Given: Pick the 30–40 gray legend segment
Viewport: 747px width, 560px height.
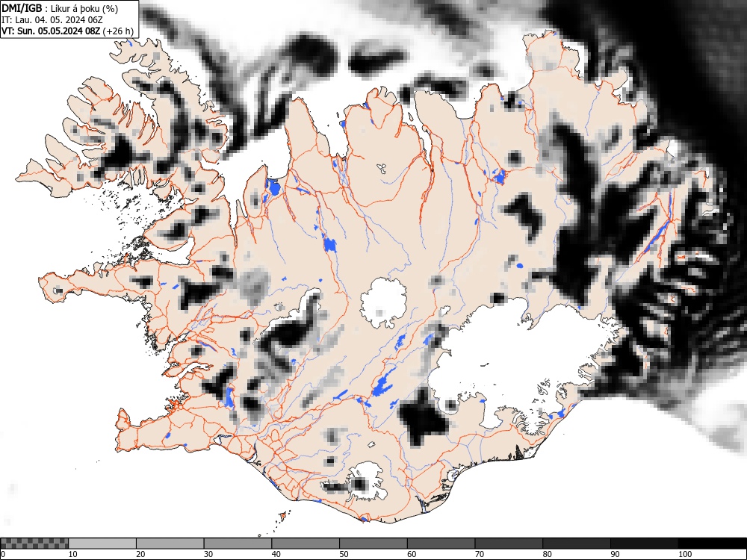Looking at the screenshot, I should [x=238, y=544].
